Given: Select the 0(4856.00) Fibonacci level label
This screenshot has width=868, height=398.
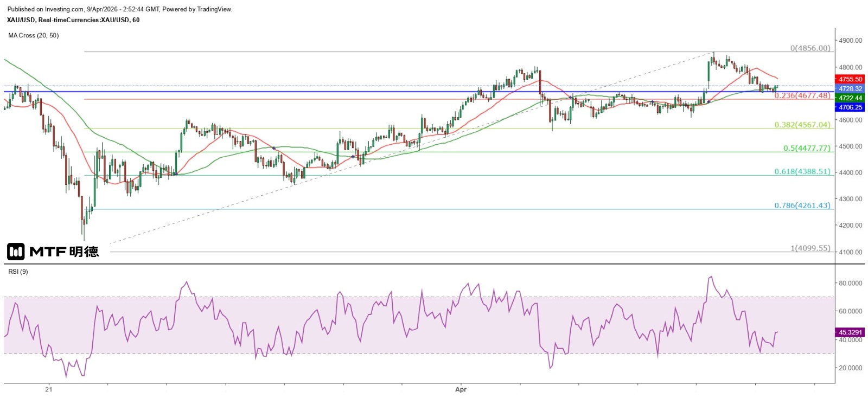Looking at the screenshot, I should coord(810,48).
